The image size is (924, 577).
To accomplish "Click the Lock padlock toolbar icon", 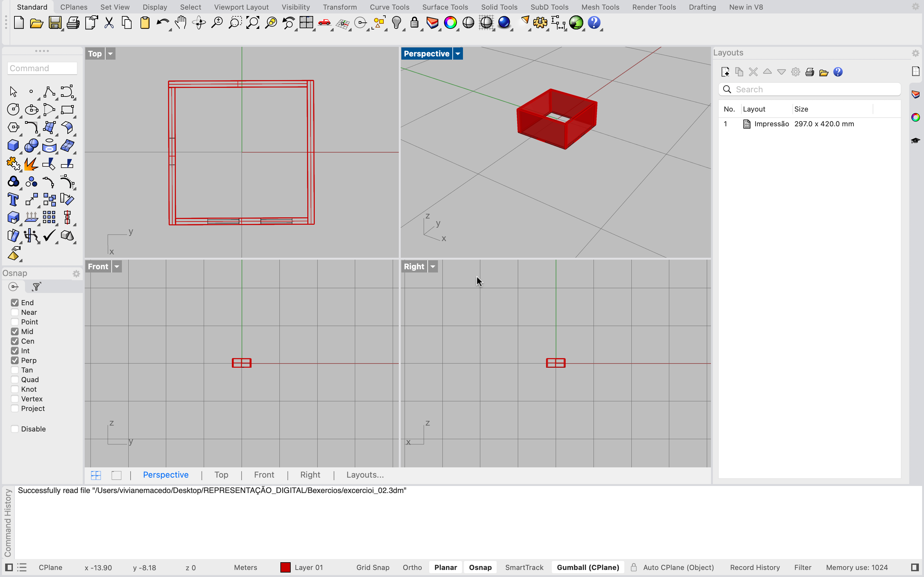I will pos(414,23).
